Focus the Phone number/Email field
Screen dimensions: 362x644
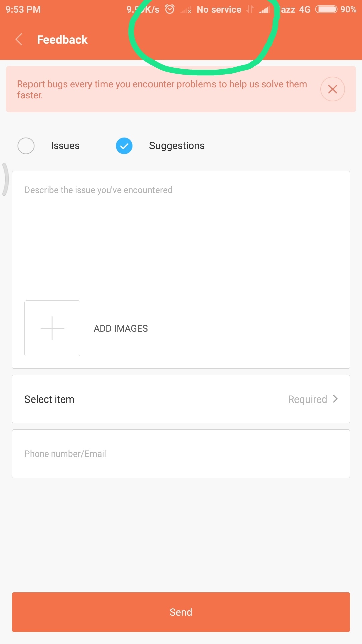181,453
